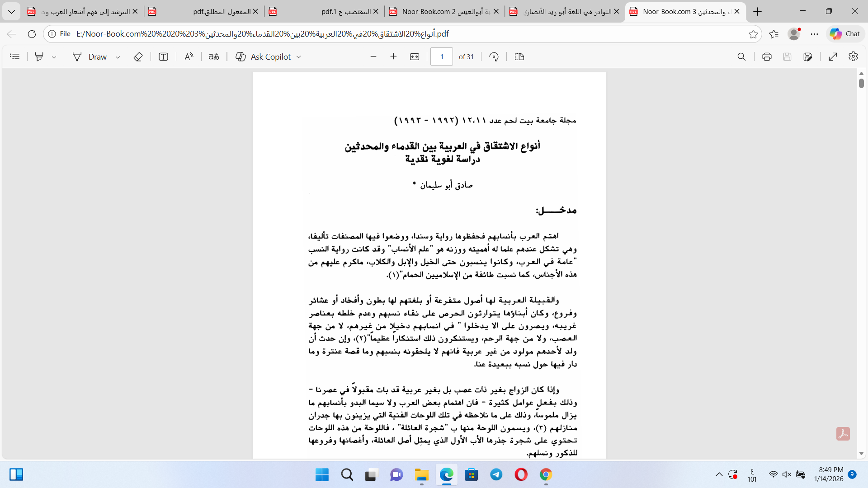Open Opera browser from taskbar
This screenshot has height=488, width=868.
tap(521, 475)
